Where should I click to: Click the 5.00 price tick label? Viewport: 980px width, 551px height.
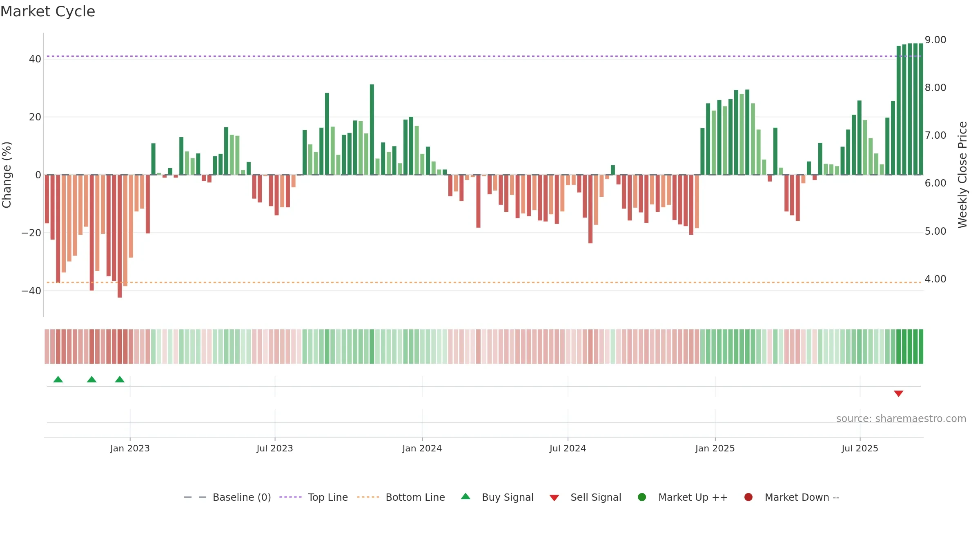[935, 231]
